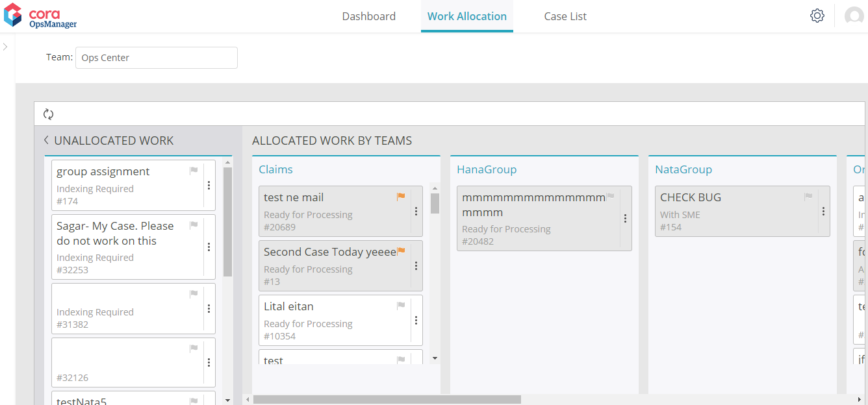Select the 'Second Case Today yeeee' title
Image resolution: width=868 pixels, height=405 pixels.
click(x=330, y=252)
